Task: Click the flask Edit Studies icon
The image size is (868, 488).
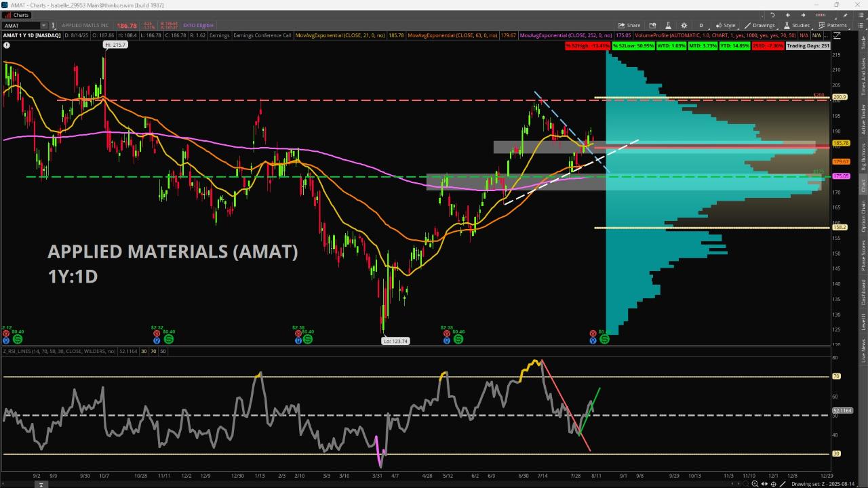Action: (x=668, y=26)
